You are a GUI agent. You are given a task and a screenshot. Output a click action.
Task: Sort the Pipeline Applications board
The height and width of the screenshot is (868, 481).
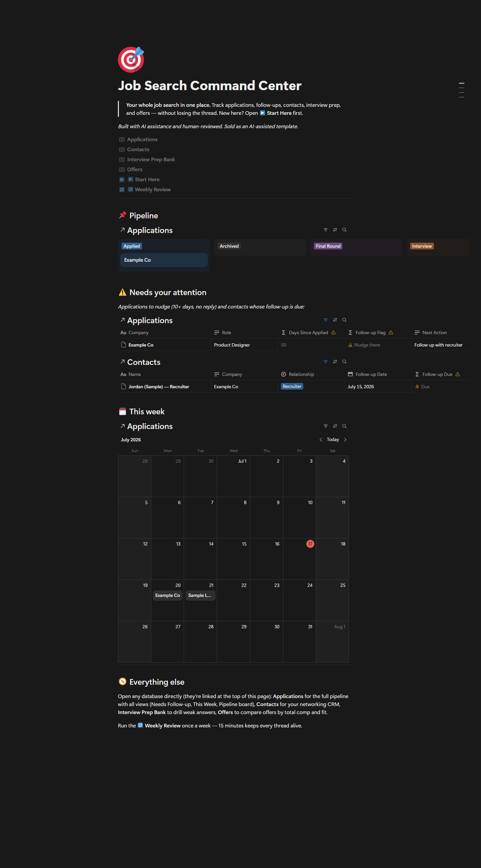click(x=335, y=230)
